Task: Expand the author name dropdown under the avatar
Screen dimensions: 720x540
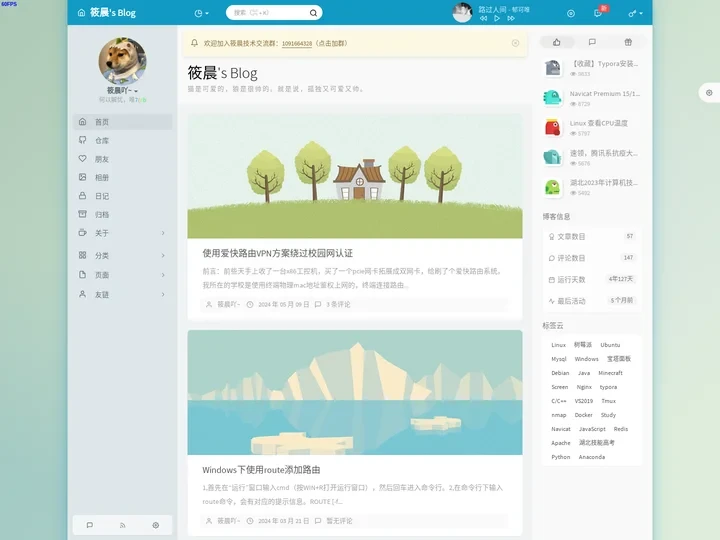Action: (x=122, y=90)
